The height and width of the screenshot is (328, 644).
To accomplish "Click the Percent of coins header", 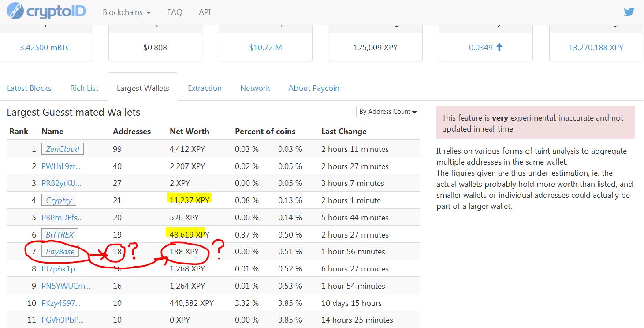I will (x=265, y=131).
